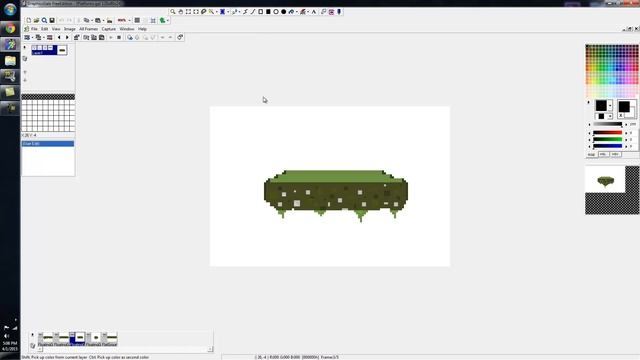Open the primary color dropdown arrow

click(610, 105)
